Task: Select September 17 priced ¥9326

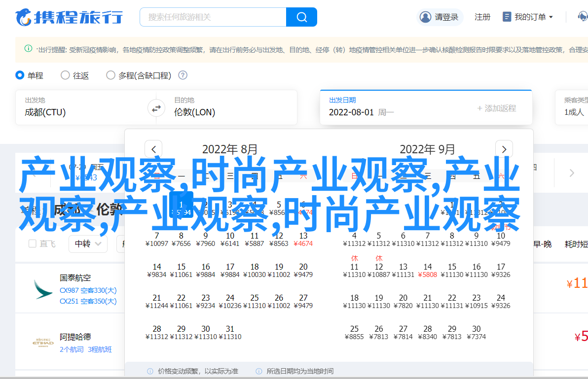Action: click(501, 271)
